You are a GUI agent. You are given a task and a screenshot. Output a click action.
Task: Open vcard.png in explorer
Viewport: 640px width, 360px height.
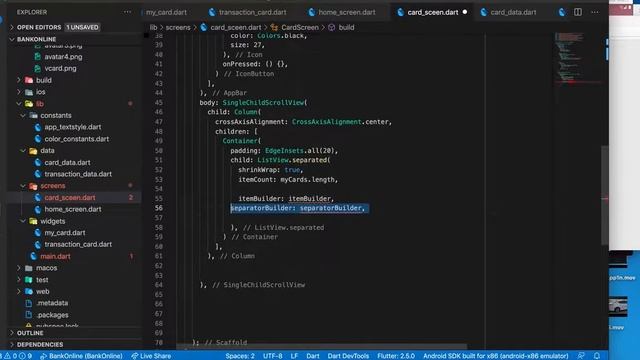click(x=60, y=68)
